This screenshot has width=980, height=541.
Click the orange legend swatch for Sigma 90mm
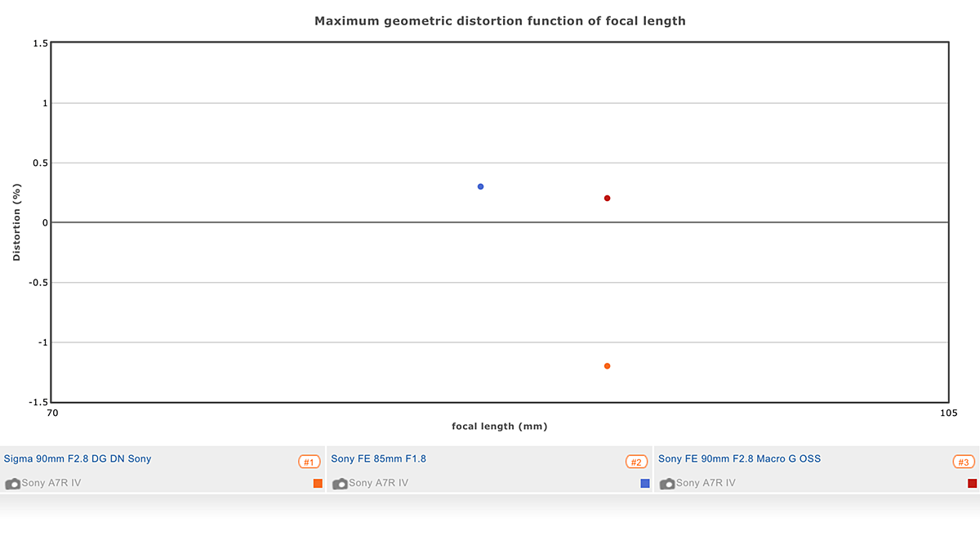[318, 484]
